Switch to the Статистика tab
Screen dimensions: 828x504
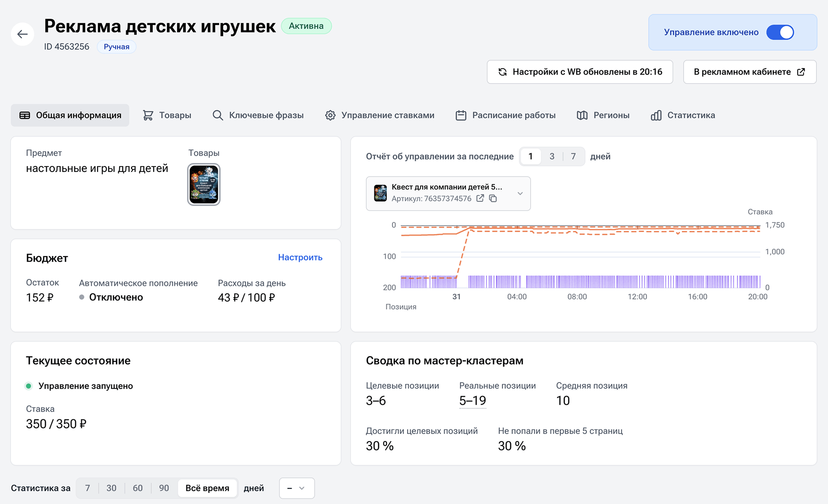(x=683, y=115)
